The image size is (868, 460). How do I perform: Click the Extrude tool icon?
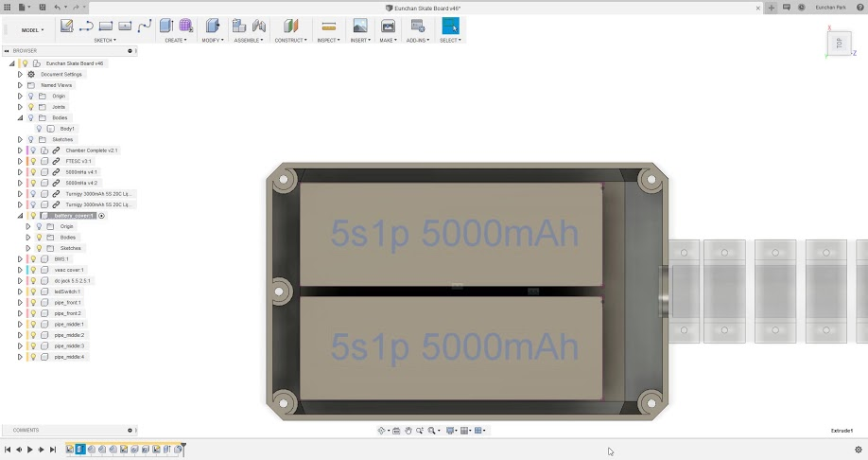[x=166, y=26]
